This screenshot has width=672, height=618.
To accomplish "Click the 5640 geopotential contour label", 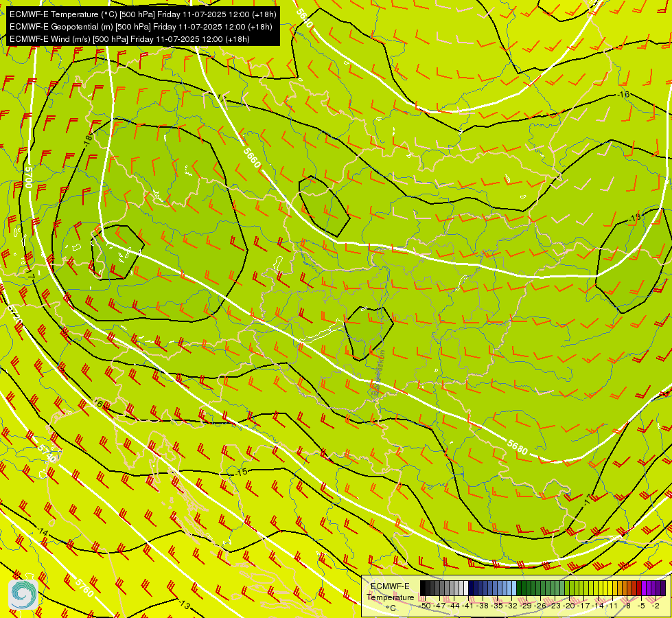I will (x=304, y=19).
